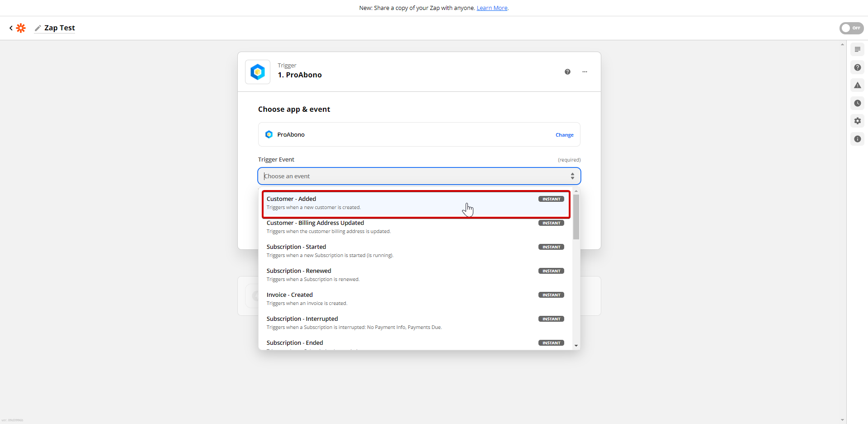Edit the Zap name pencil icon
This screenshot has width=868, height=424.
38,28
